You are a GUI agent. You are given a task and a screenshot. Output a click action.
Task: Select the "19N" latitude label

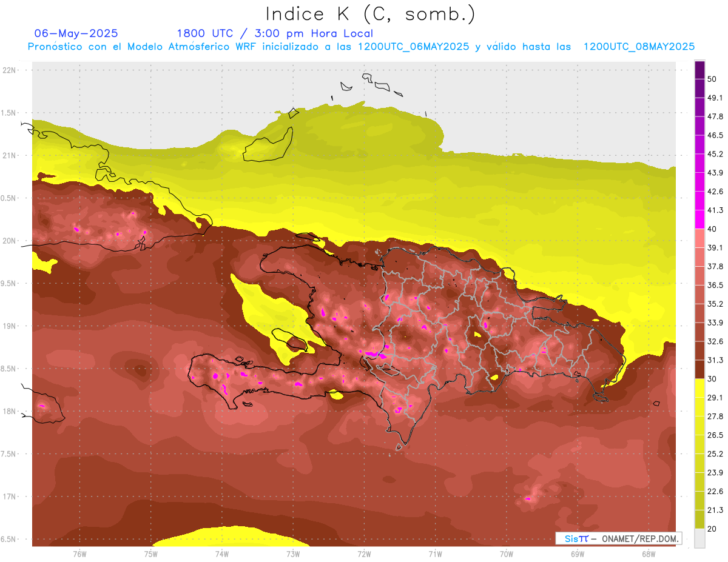(x=10, y=326)
